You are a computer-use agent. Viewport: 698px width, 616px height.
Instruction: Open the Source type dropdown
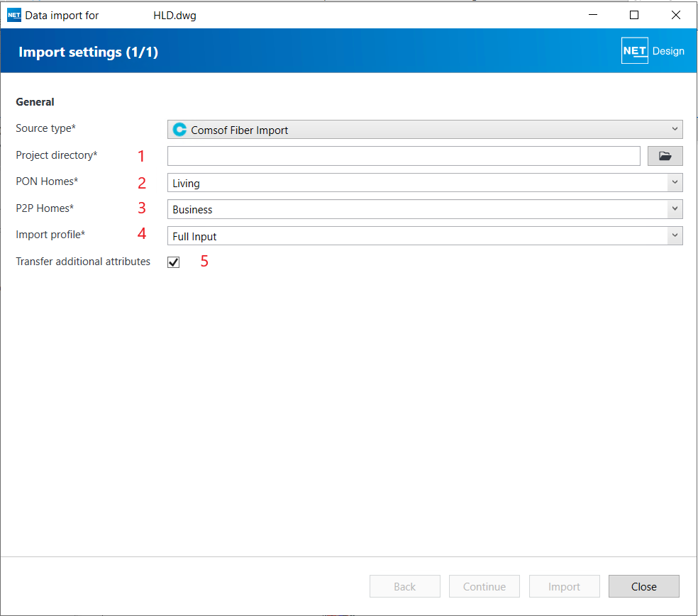pos(424,130)
